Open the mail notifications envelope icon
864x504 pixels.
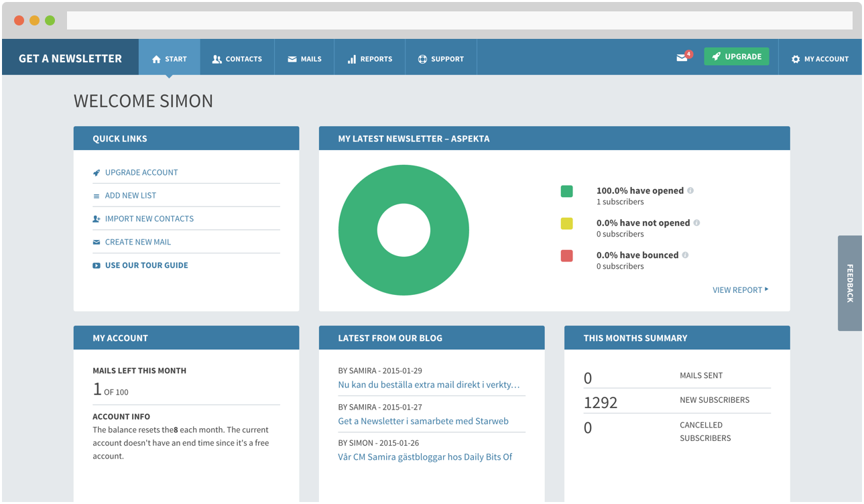click(x=682, y=58)
